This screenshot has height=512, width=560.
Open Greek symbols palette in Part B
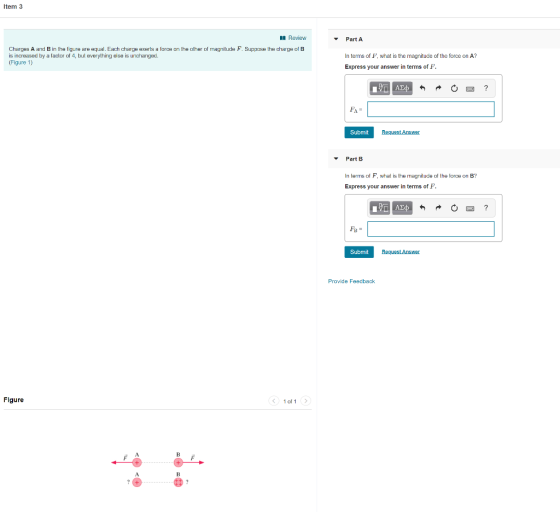coord(402,208)
